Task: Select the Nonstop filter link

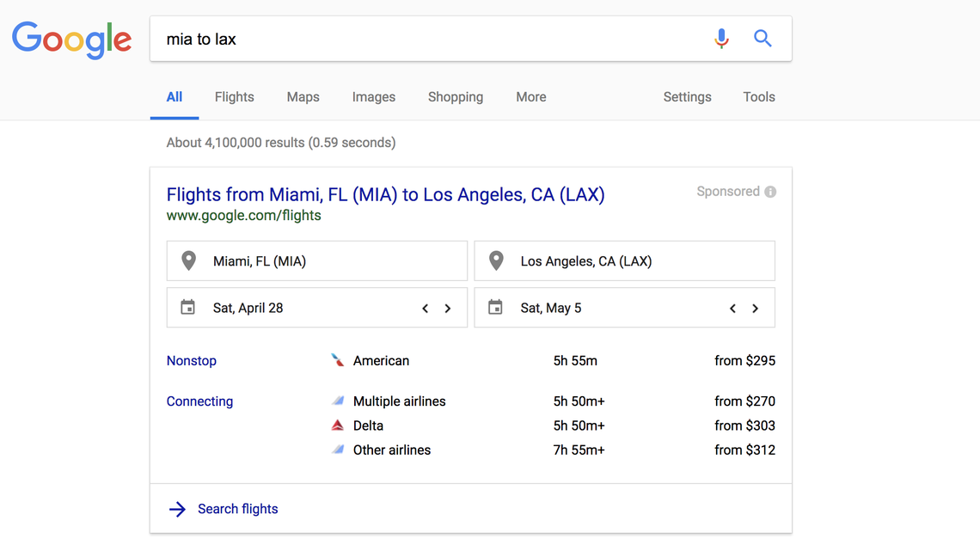Action: 191,360
